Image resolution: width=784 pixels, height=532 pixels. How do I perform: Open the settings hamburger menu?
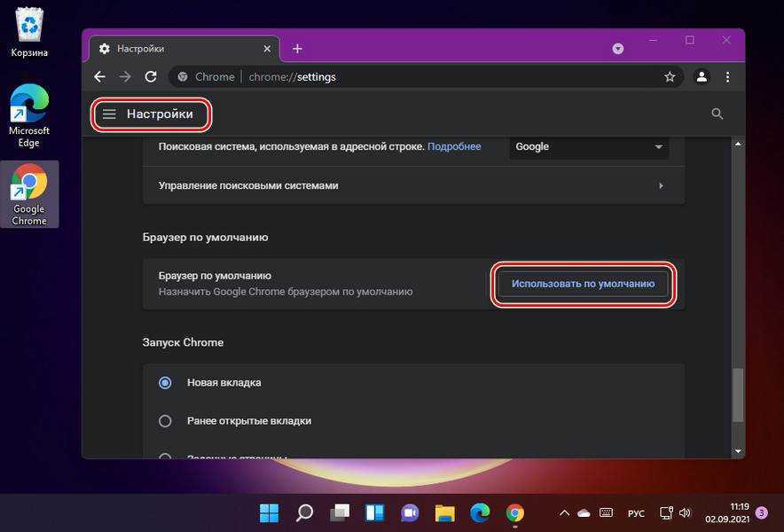[109, 114]
